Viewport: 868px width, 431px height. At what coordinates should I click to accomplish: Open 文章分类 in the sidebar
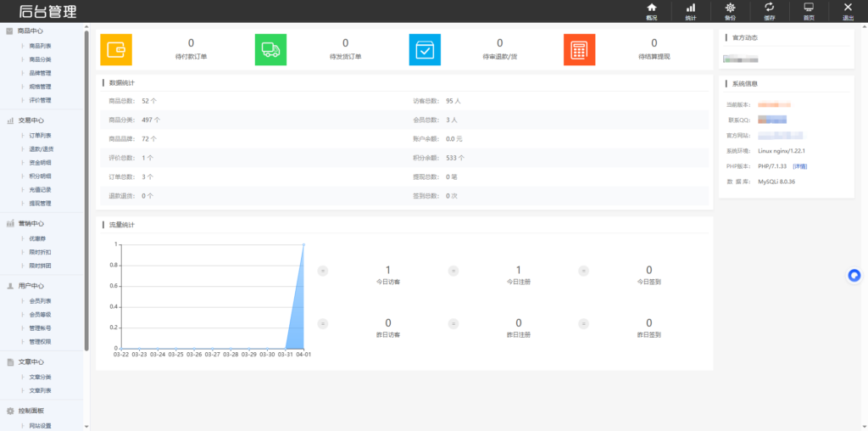coord(40,377)
